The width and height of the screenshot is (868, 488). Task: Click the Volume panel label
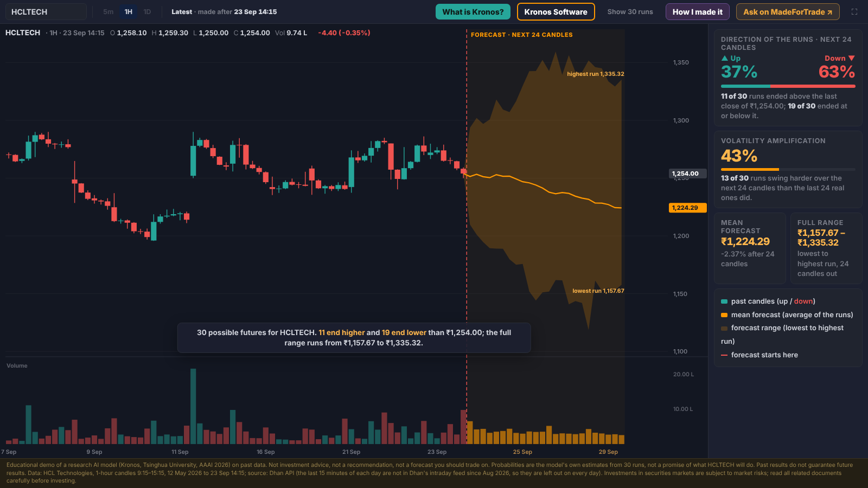click(17, 366)
